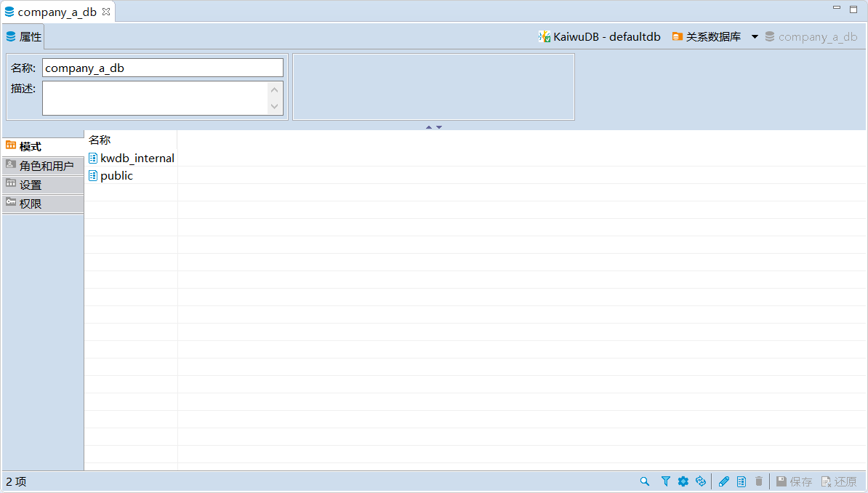The width and height of the screenshot is (868, 493).
Task: Click the trash delete icon
Action: point(759,481)
